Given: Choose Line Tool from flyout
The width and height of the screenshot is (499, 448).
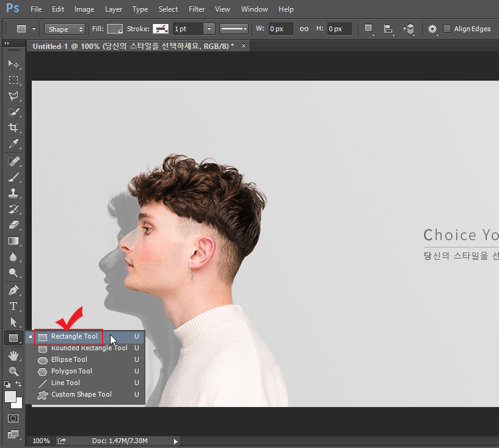Looking at the screenshot, I should tap(85, 383).
